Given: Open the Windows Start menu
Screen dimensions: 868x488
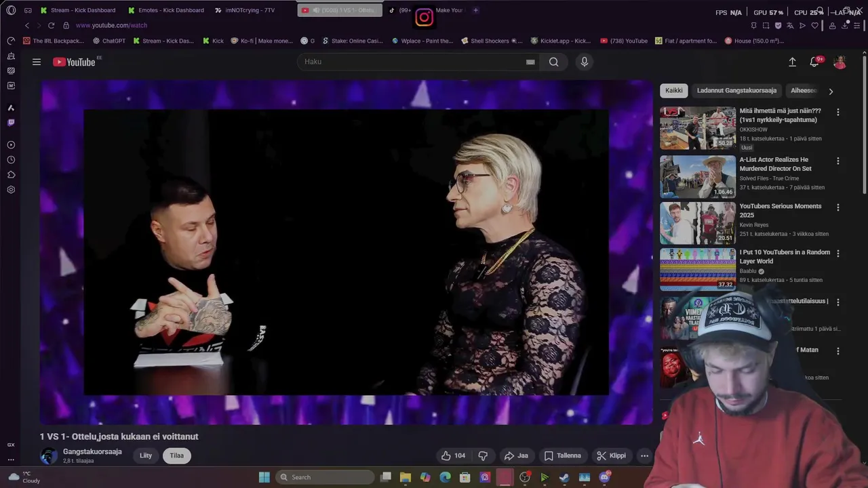Looking at the screenshot, I should click(x=264, y=477).
